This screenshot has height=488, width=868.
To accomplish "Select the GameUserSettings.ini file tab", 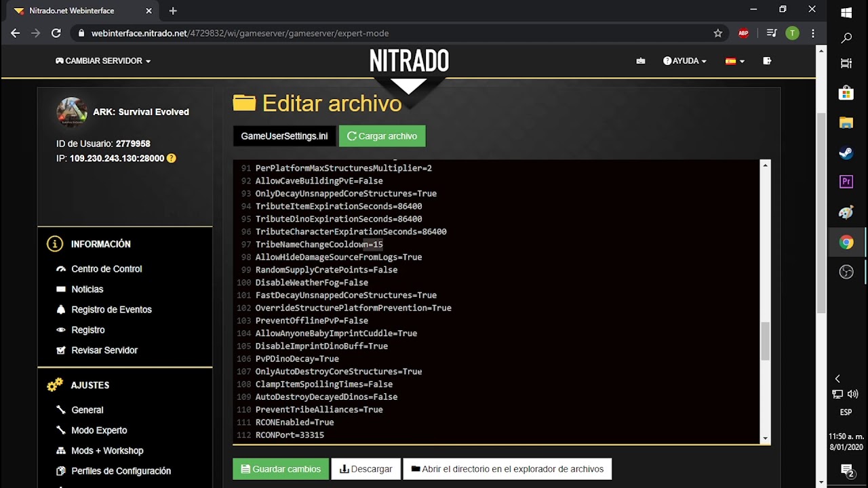I will [284, 136].
